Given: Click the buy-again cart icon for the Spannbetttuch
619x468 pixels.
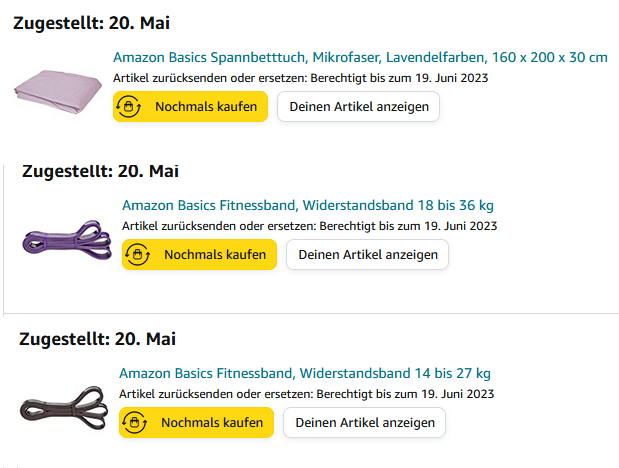Looking at the screenshot, I should coord(130,106).
